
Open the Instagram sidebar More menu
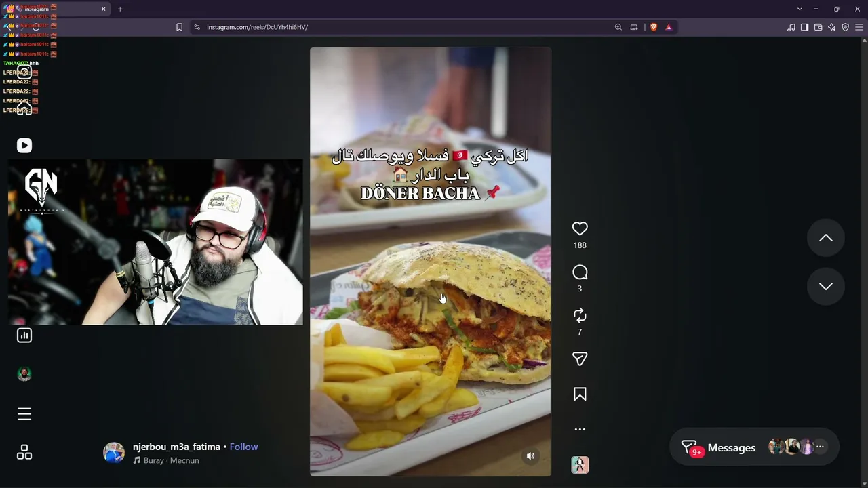(x=24, y=414)
